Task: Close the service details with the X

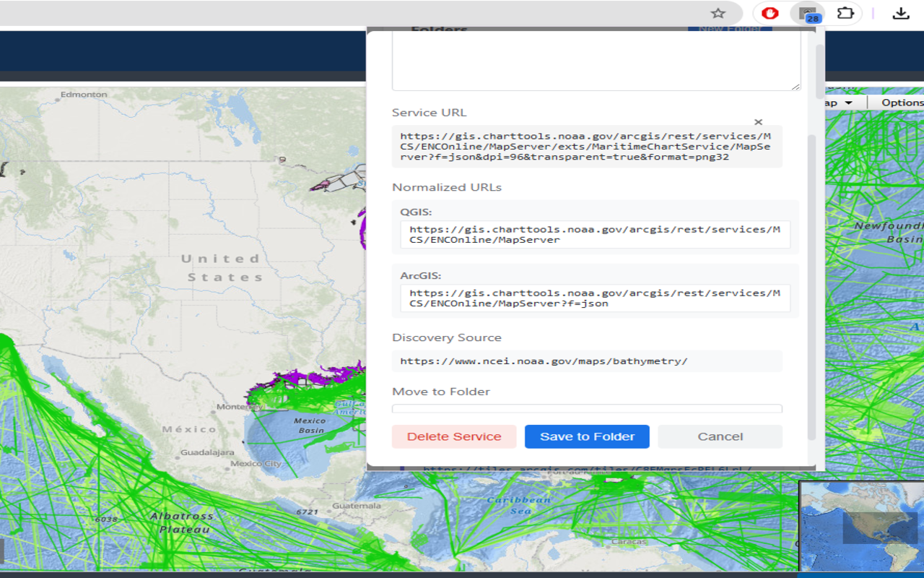Action: point(758,122)
